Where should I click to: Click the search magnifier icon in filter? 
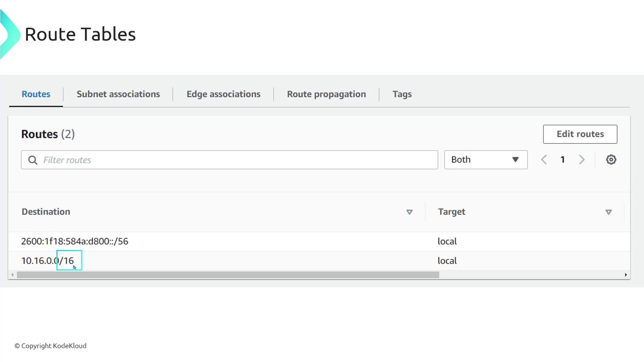click(x=33, y=160)
